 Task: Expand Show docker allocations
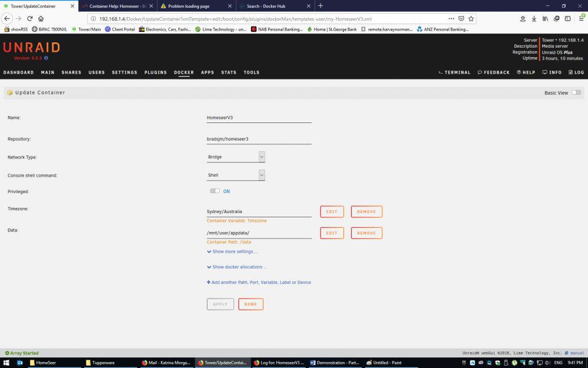tap(237, 267)
